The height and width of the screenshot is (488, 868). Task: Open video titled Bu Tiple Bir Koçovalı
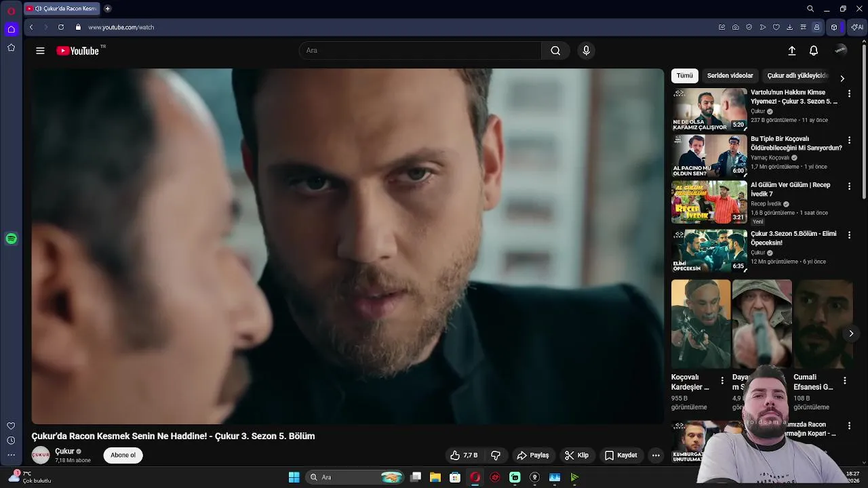tap(796, 143)
